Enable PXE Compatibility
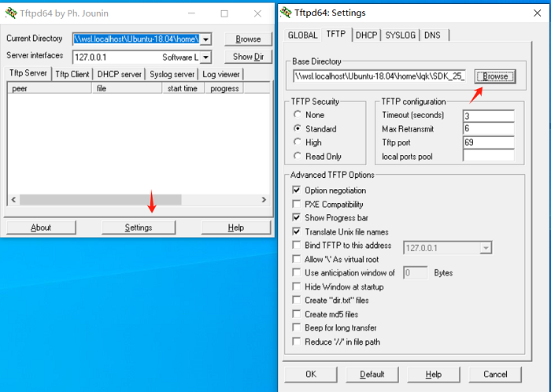 tap(297, 204)
